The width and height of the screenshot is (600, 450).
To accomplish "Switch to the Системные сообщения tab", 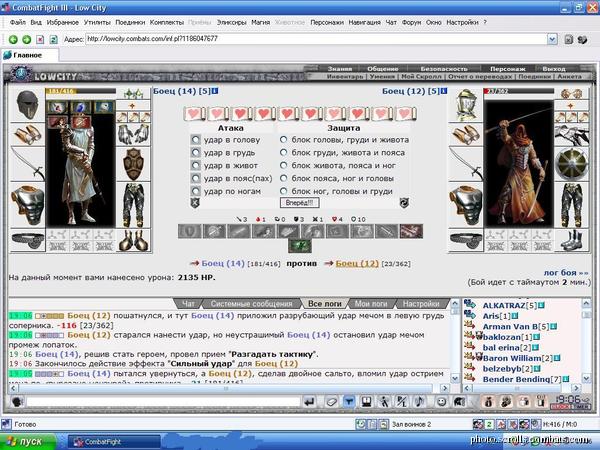I will 251,303.
